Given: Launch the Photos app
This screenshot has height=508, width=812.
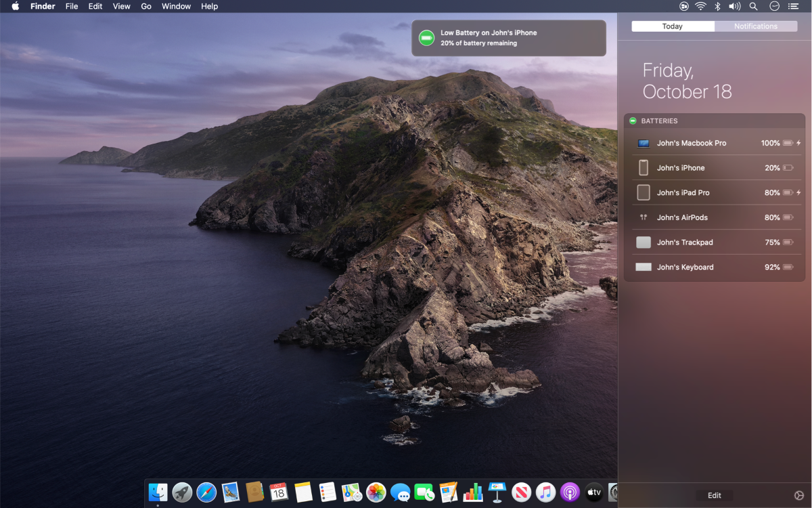Looking at the screenshot, I should click(376, 492).
